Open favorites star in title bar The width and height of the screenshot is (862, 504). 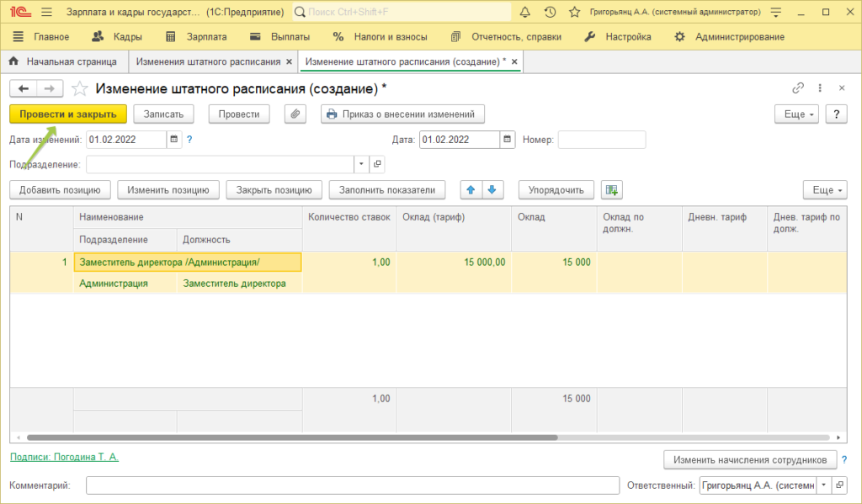click(x=574, y=13)
